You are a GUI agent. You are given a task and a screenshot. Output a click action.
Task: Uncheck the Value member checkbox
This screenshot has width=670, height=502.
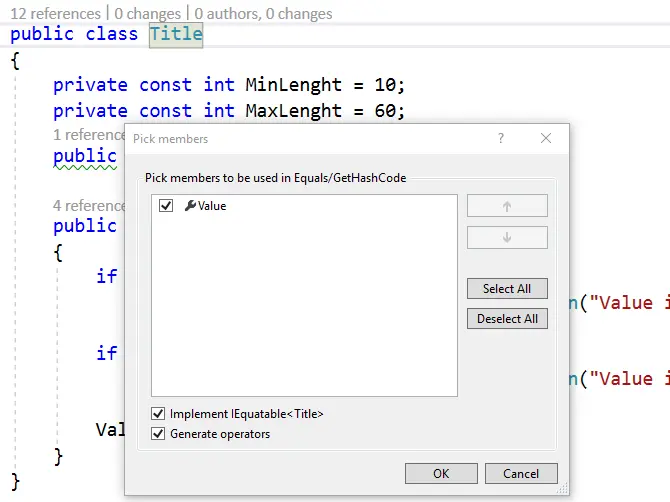click(166, 205)
